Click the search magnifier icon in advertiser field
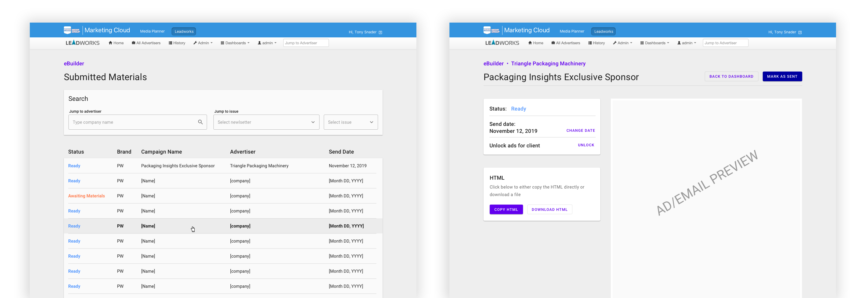Screen dimensions: 868x298 pos(200,122)
